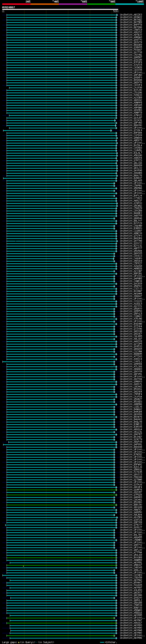Select label UniRef100_A6YM96

point(131,638)
